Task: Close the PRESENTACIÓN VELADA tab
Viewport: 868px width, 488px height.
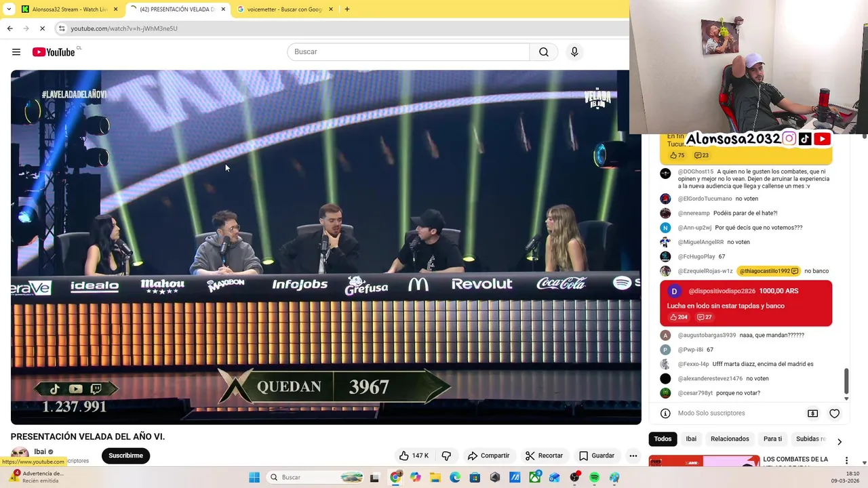Action: pyautogui.click(x=223, y=9)
